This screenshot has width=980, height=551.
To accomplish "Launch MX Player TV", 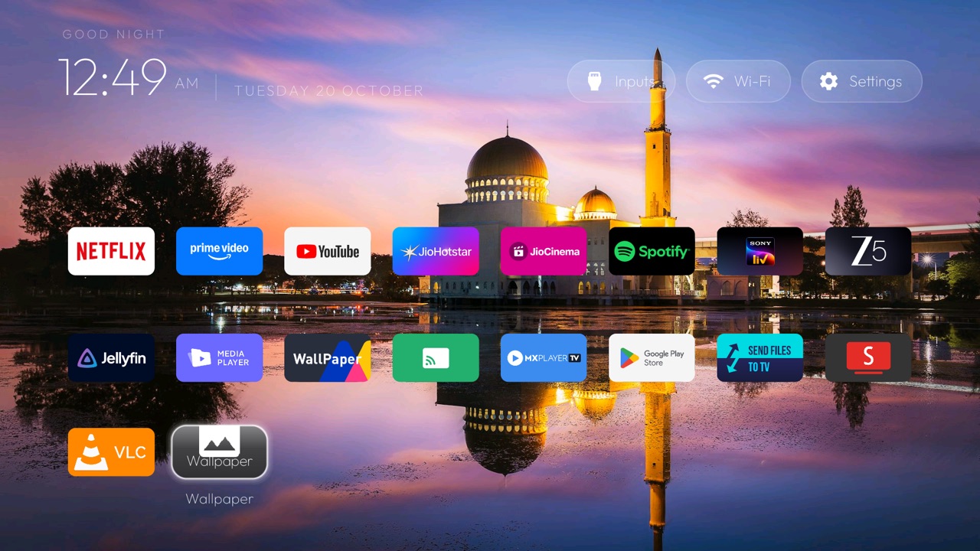I will 544,357.
